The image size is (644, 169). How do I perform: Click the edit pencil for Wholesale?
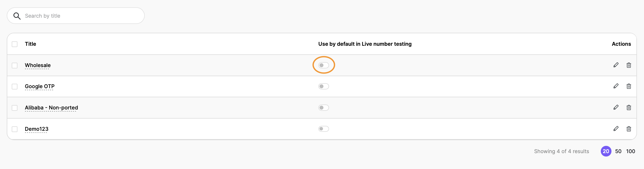tap(616, 65)
